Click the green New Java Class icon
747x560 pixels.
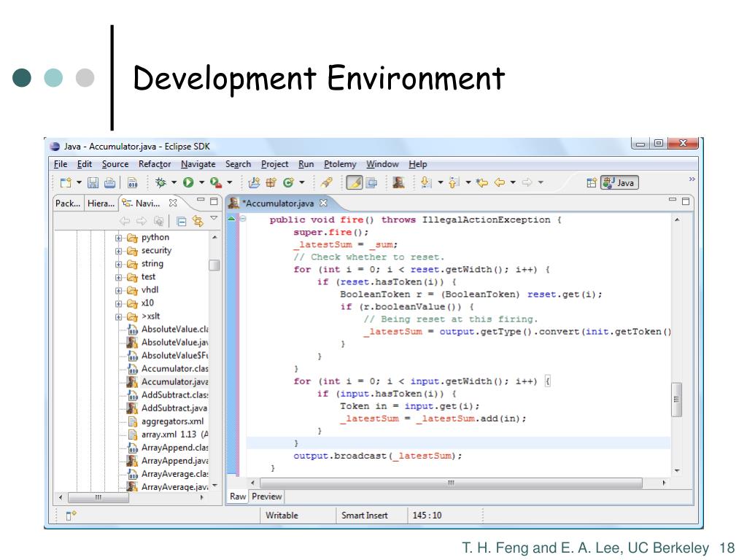[x=287, y=182]
